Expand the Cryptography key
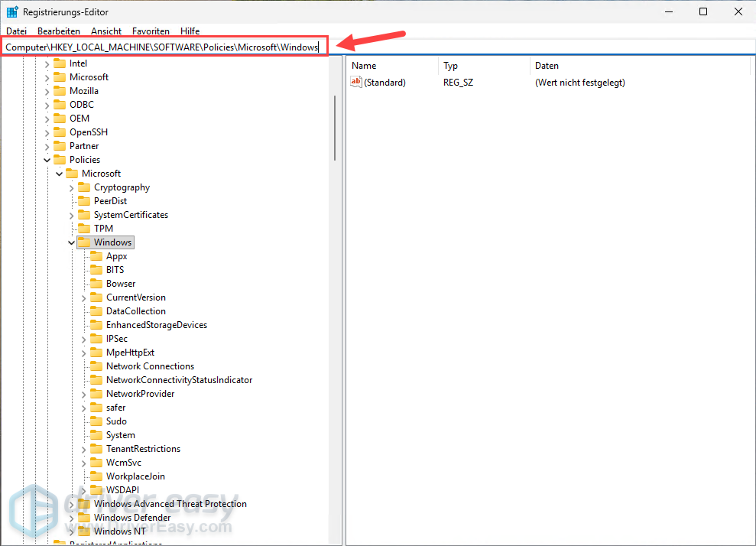The width and height of the screenshot is (756, 546). coord(71,187)
